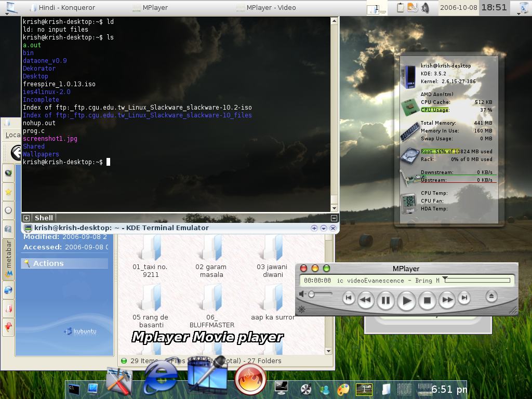Image resolution: width=532 pixels, height=399 pixels.
Task: Click the 6:51 pm dock clock
Action: click(449, 389)
